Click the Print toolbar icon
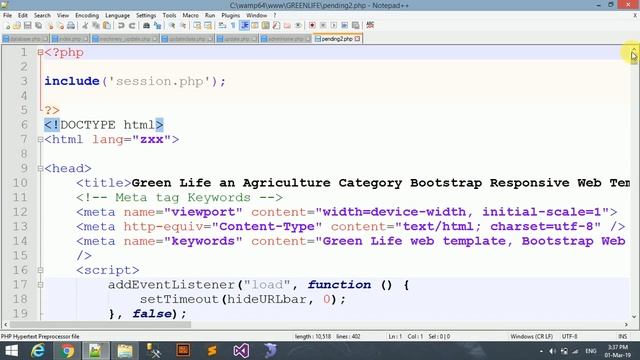Viewport: 640px width, 360px height. pyautogui.click(x=71, y=25)
